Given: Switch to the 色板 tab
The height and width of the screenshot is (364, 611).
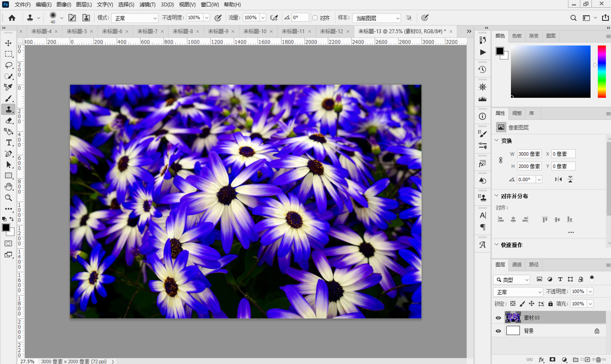Looking at the screenshot, I should click(517, 36).
